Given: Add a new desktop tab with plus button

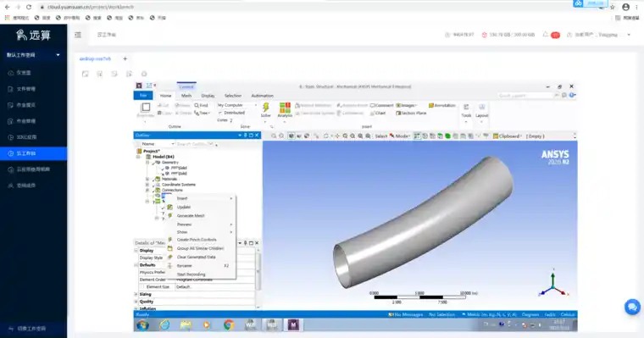Looking at the screenshot, I should tap(125, 58).
